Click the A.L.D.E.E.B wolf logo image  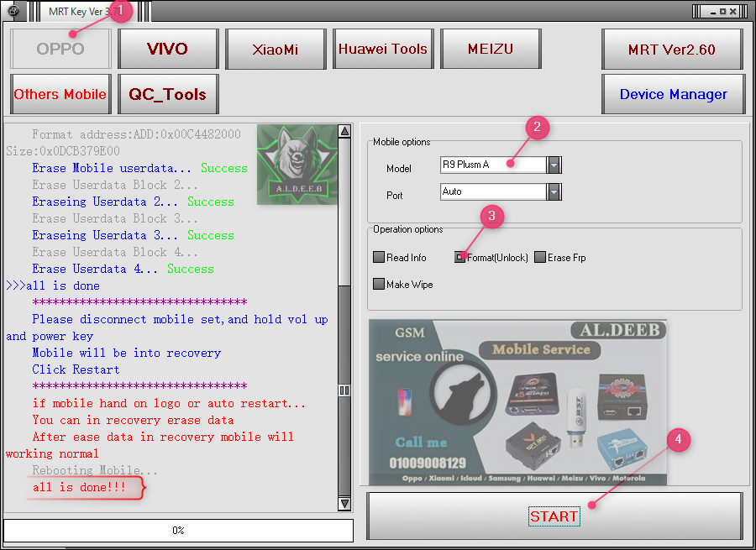coord(297,165)
